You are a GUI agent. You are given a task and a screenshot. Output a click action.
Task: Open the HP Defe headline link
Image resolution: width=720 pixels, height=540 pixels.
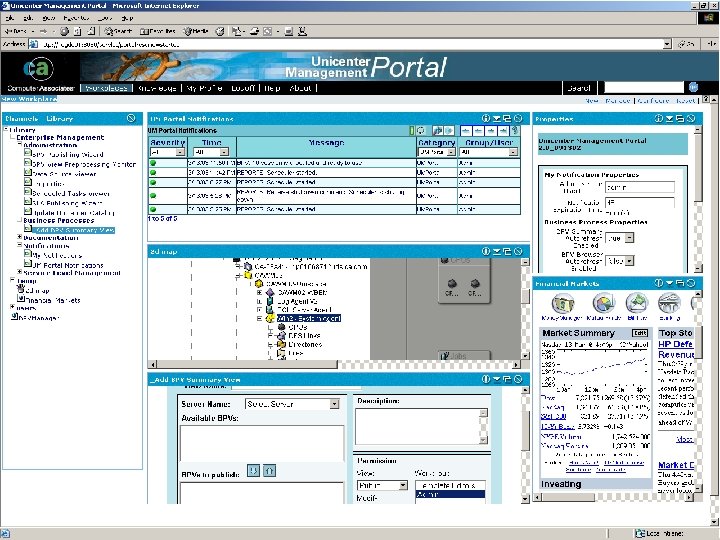[x=675, y=344]
